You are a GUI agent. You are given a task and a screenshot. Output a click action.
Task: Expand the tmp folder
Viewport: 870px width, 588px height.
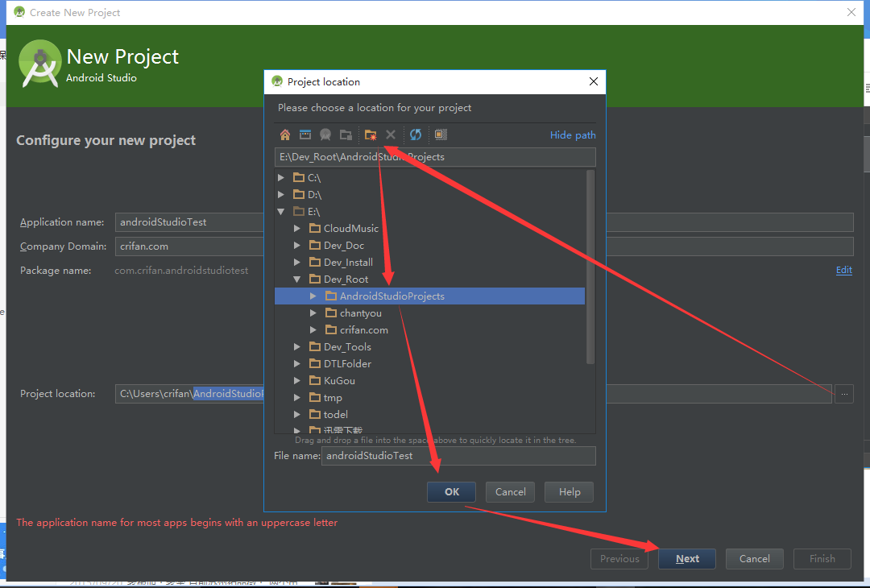point(296,398)
